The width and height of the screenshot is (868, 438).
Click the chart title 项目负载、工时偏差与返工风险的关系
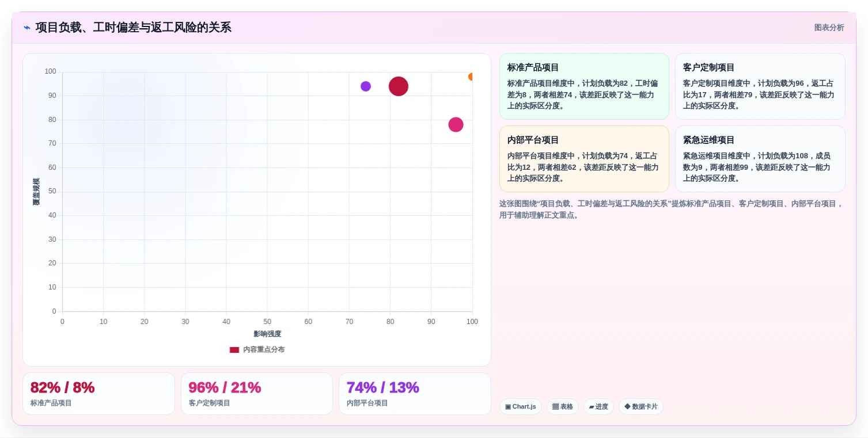tap(133, 28)
